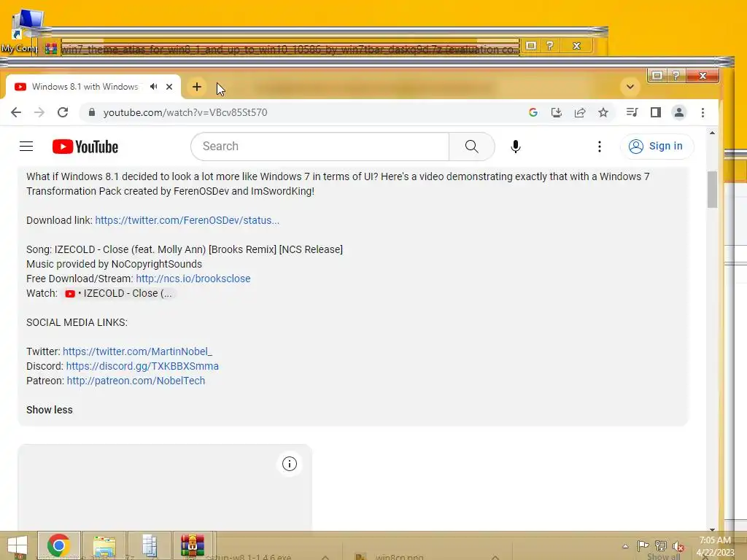The image size is (747, 560).
Task: Open a new Chrome tab
Action: 197,87
